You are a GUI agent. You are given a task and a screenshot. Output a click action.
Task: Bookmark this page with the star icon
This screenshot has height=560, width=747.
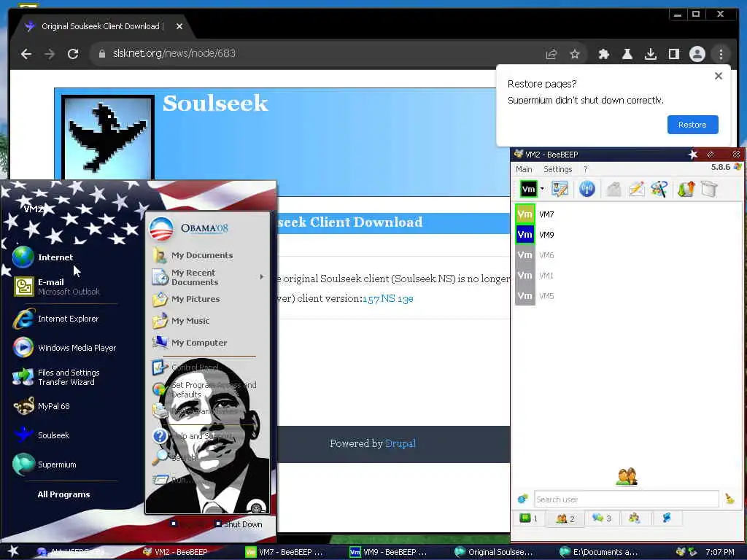(575, 54)
